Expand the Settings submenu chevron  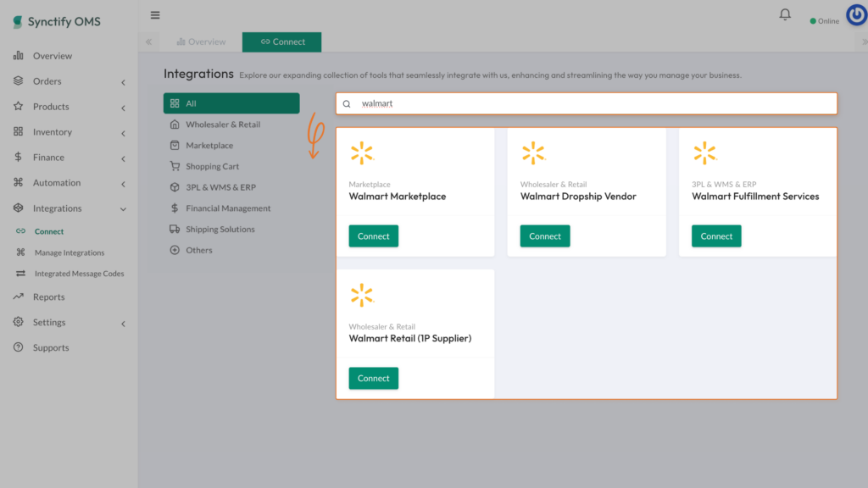tap(124, 324)
